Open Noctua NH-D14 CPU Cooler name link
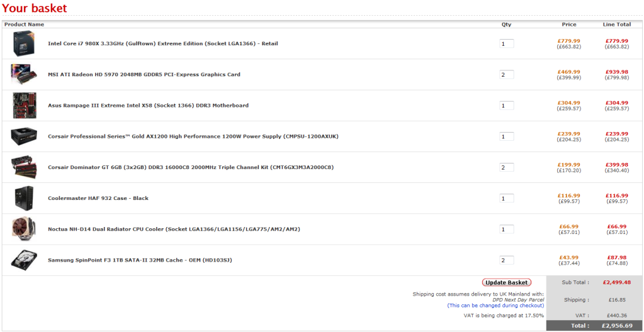Screen dimensions: 644x332 pyautogui.click(x=174, y=229)
